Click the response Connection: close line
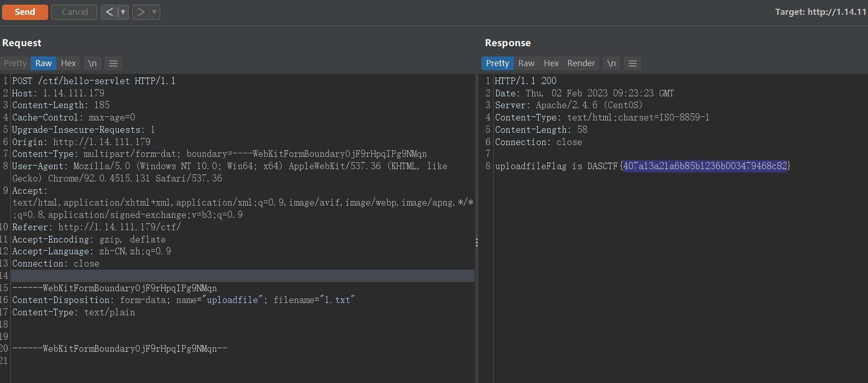This screenshot has height=383, width=868. [539, 142]
